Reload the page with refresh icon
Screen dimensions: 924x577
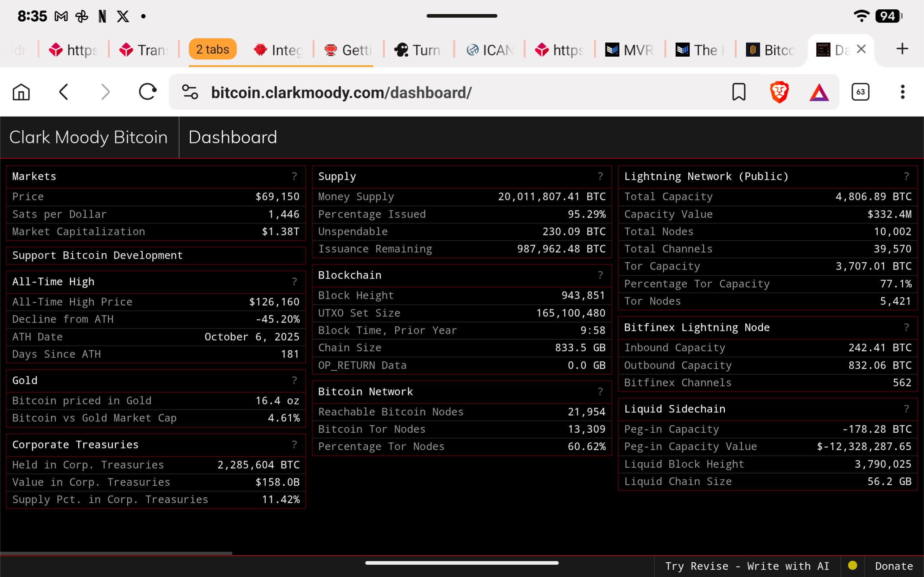click(x=147, y=92)
